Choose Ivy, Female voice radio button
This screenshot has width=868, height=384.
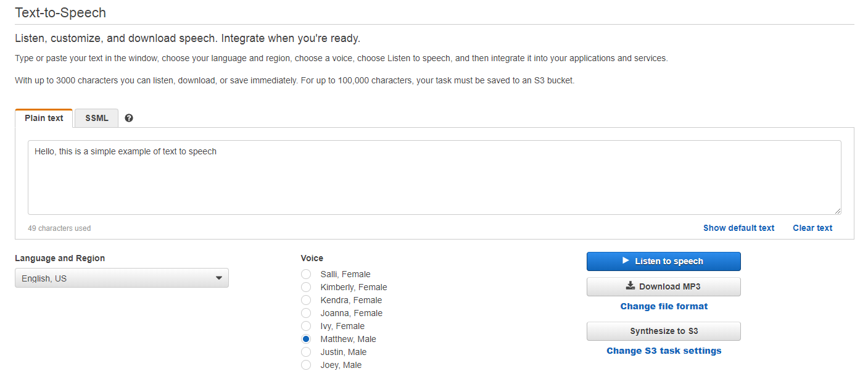306,326
